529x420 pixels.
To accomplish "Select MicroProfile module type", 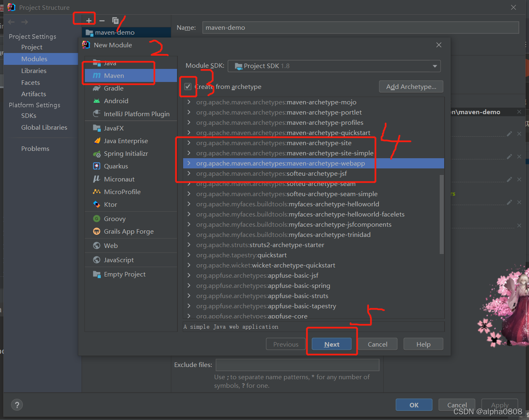I will (131, 192).
